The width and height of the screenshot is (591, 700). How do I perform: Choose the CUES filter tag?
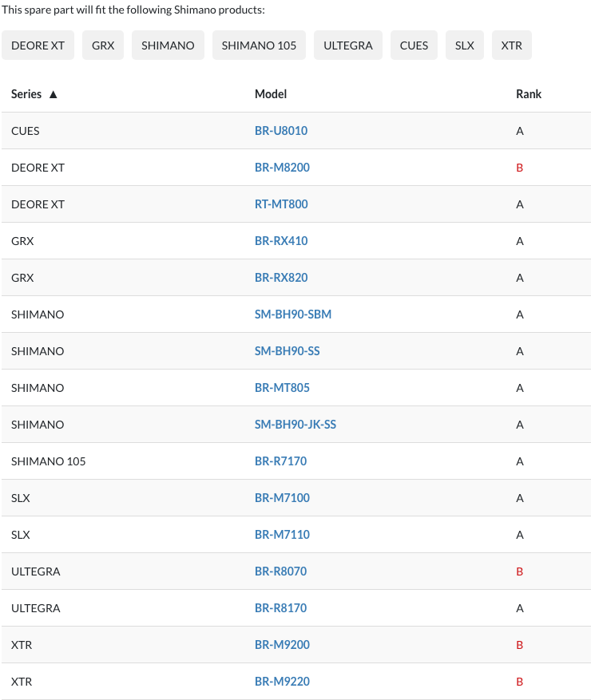(414, 45)
